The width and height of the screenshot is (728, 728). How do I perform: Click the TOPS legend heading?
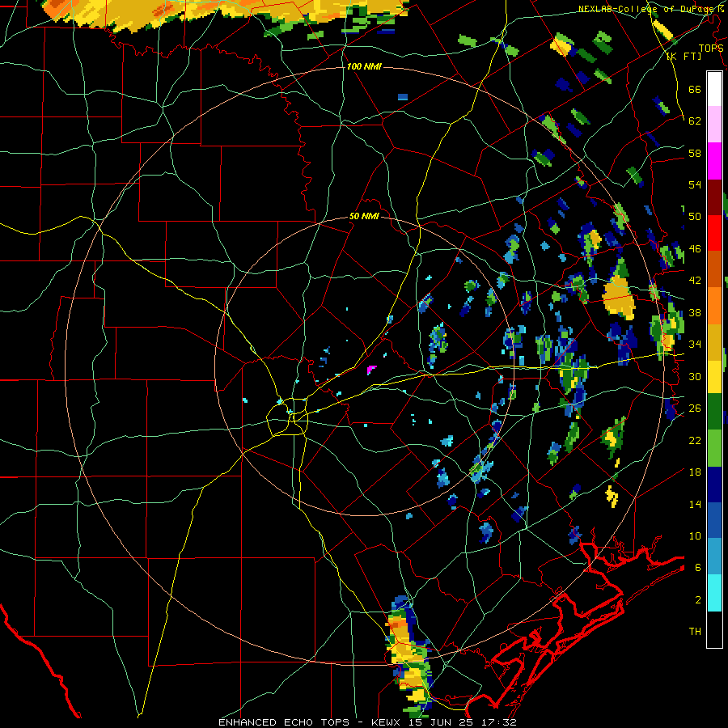711,48
